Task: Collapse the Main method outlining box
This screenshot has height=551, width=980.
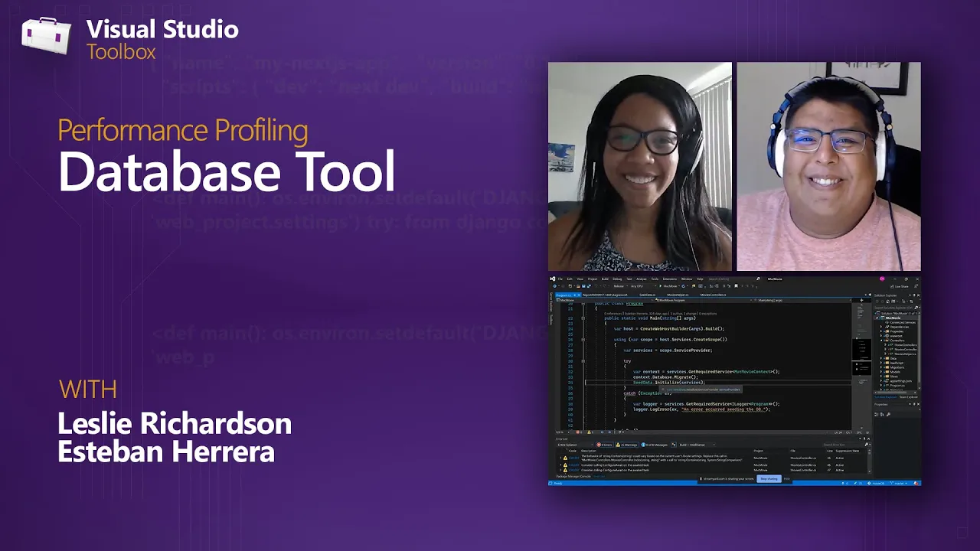Action: click(x=583, y=318)
